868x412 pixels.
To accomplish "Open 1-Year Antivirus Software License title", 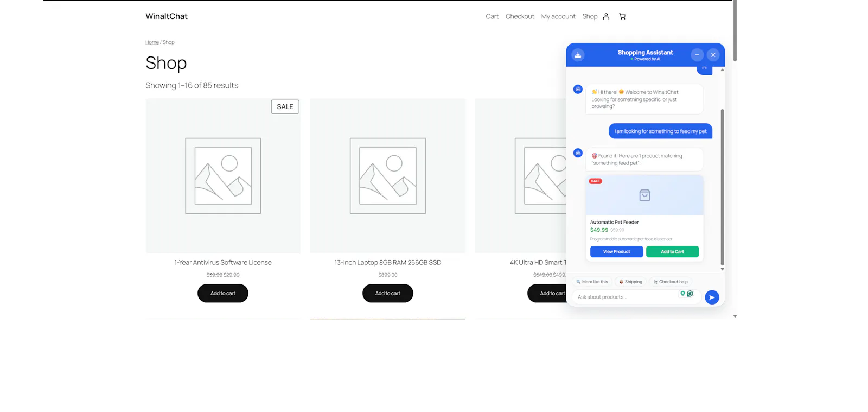I will (223, 263).
